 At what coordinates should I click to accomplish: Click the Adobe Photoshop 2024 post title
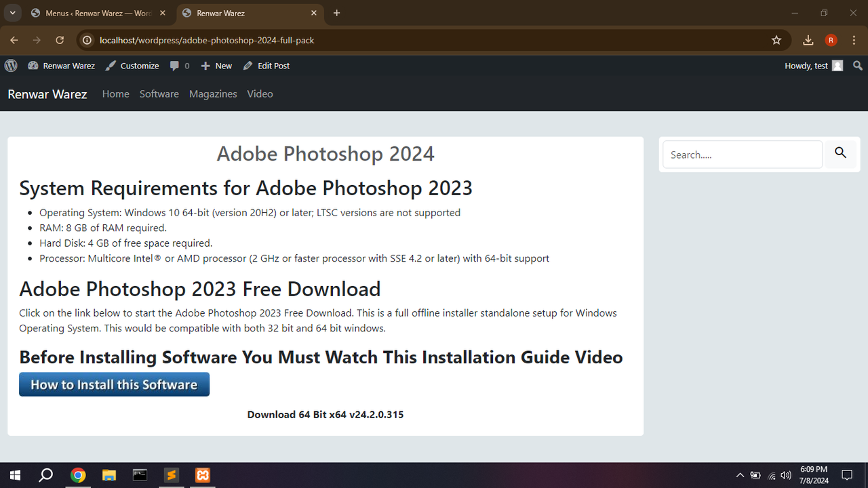pos(325,154)
